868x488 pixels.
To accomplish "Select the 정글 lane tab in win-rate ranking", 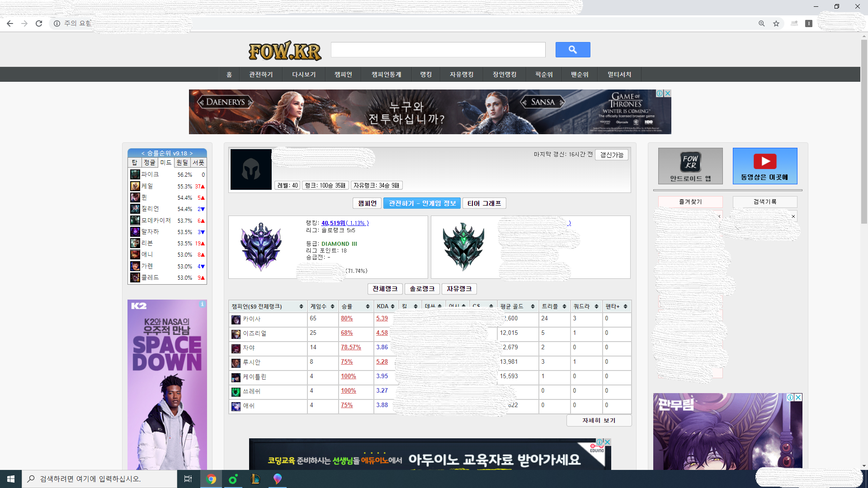I will pos(150,163).
